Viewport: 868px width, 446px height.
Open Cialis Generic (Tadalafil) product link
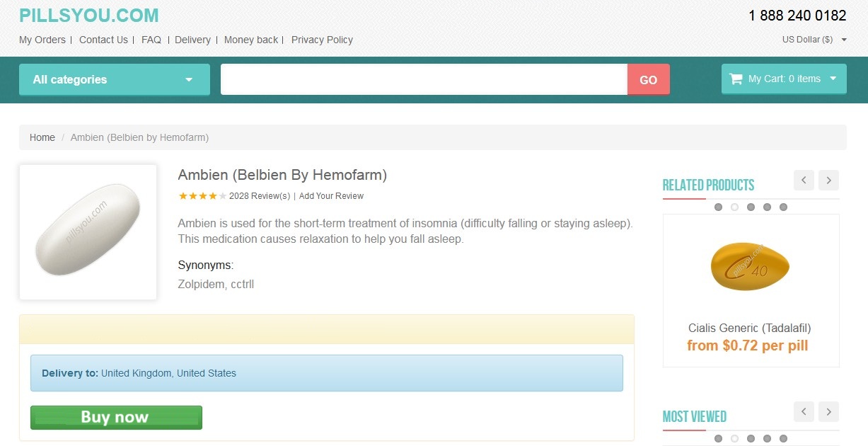(x=750, y=328)
